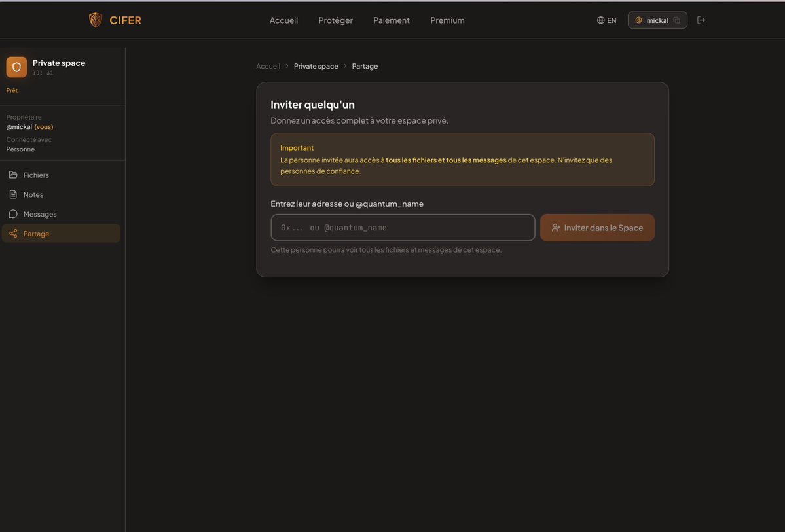Open the Paiement section
785x532 pixels.
point(391,20)
